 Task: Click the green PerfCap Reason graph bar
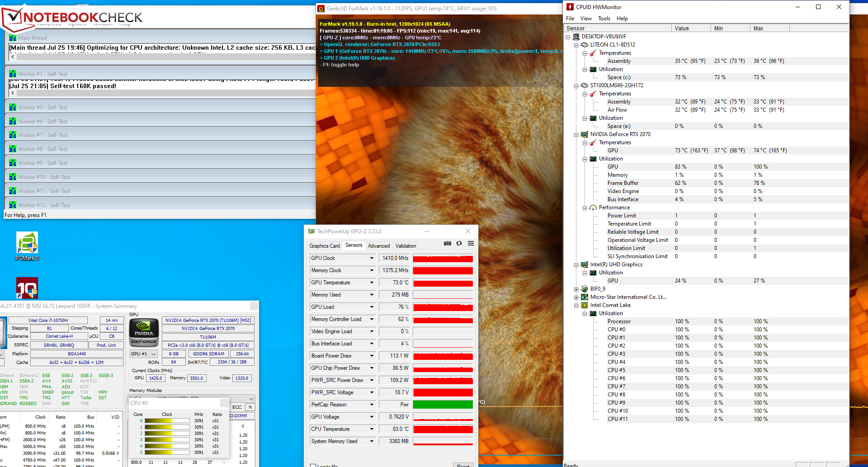click(443, 405)
